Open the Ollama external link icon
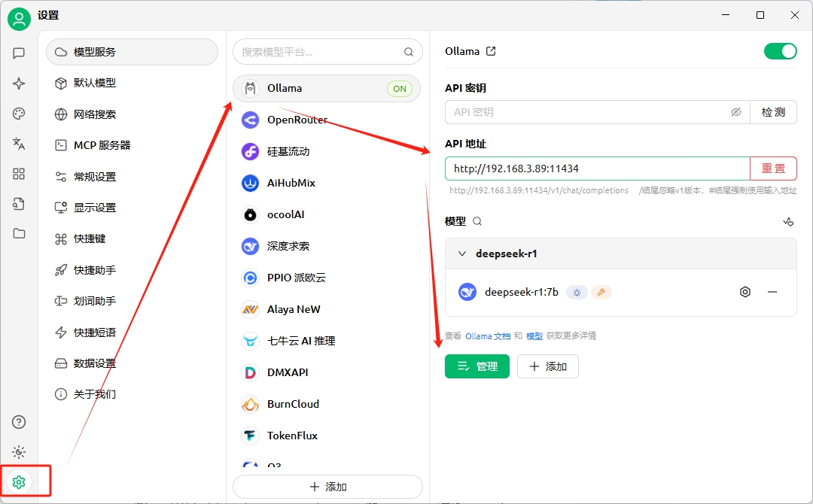813x504 pixels. click(x=491, y=51)
